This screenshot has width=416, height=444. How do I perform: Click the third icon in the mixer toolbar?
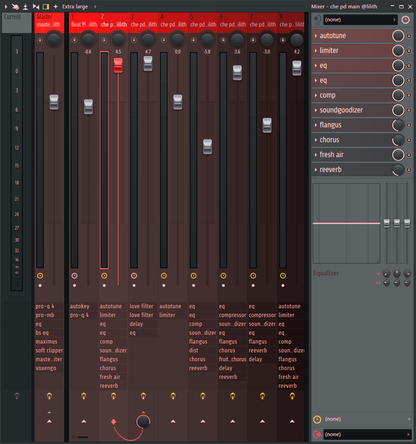point(25,6)
